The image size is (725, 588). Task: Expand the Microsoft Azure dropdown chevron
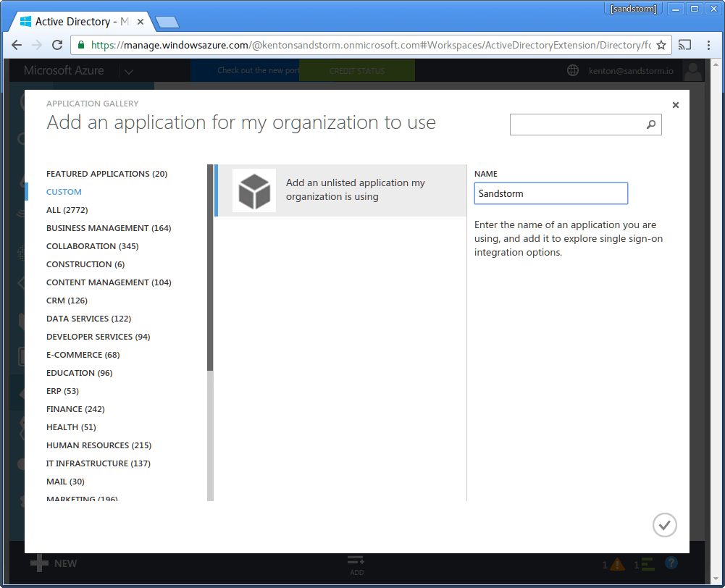click(129, 72)
